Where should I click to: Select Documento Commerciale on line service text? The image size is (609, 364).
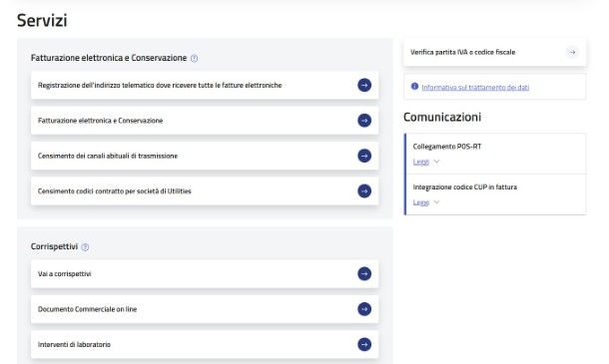point(88,309)
